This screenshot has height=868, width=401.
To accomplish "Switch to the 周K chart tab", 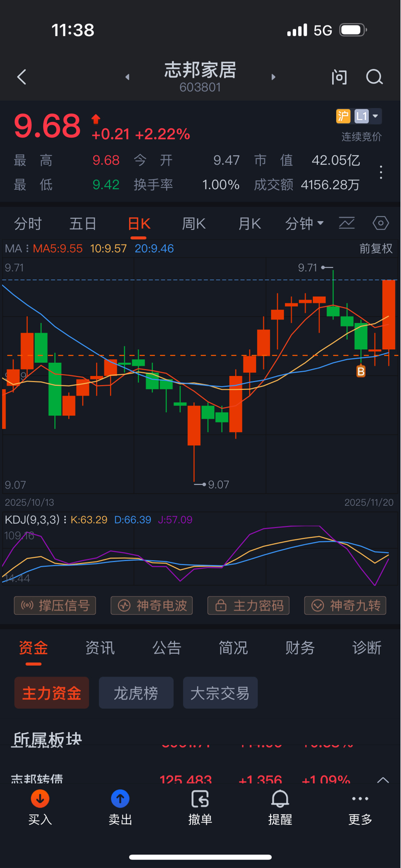I will [194, 224].
